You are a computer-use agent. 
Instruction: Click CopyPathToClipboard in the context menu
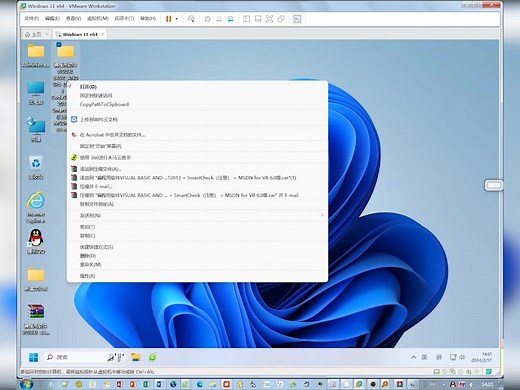tap(197, 104)
